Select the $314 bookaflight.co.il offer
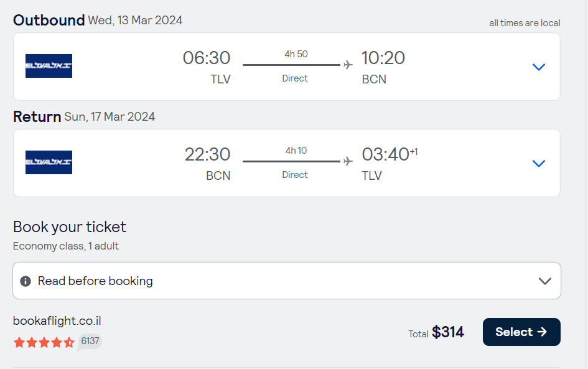 (521, 332)
